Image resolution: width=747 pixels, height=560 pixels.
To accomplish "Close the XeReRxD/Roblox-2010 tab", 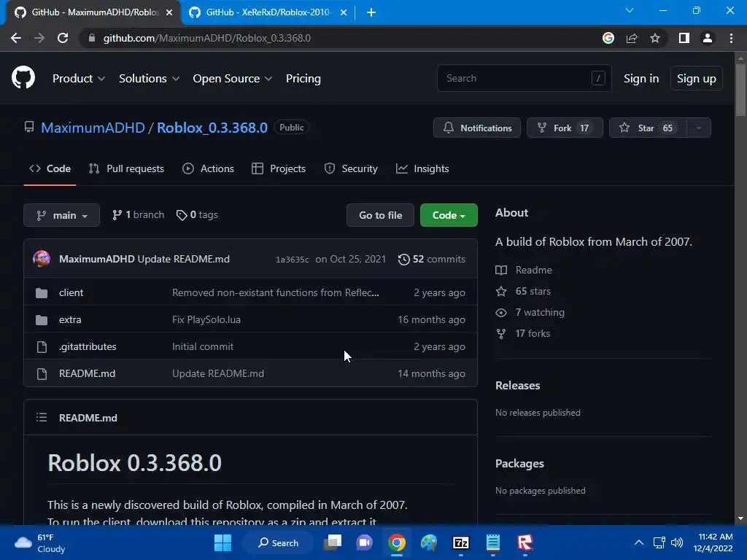I will click(344, 12).
